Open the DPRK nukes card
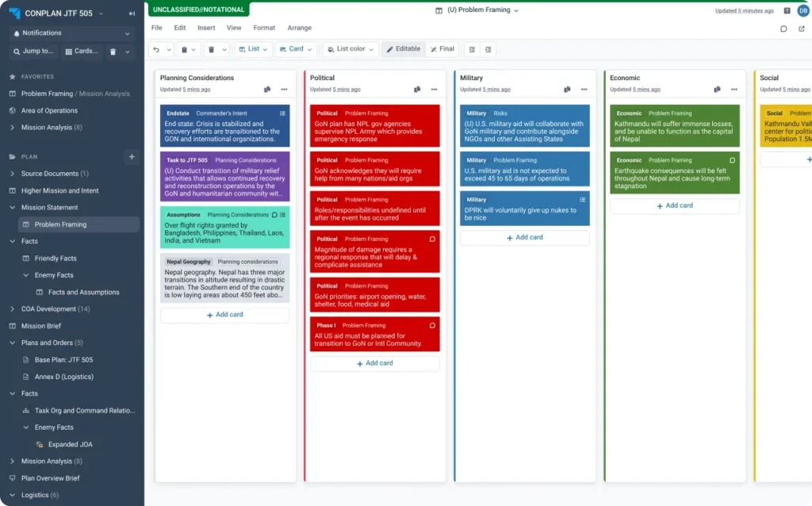Viewport: 812px width, 506px height. pyautogui.click(x=525, y=209)
